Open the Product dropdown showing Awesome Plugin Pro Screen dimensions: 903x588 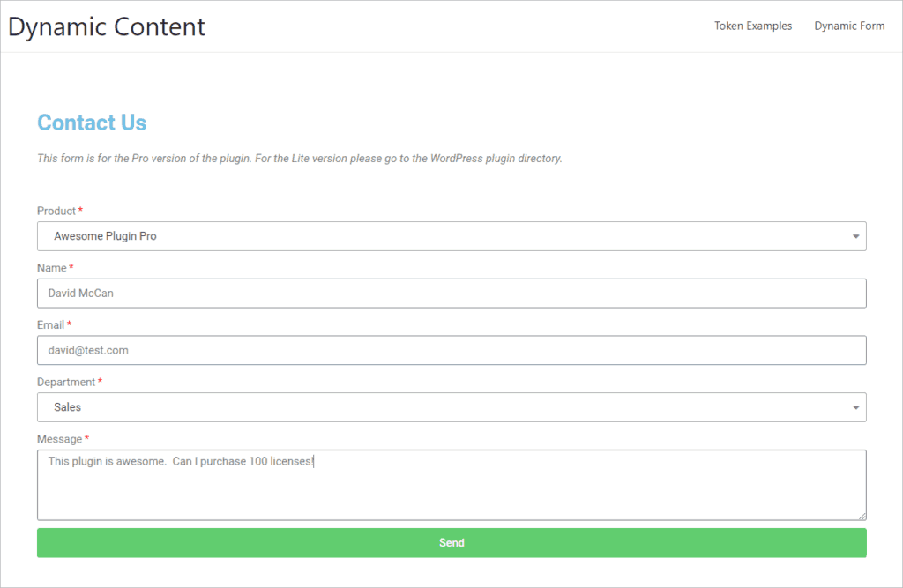click(441, 236)
